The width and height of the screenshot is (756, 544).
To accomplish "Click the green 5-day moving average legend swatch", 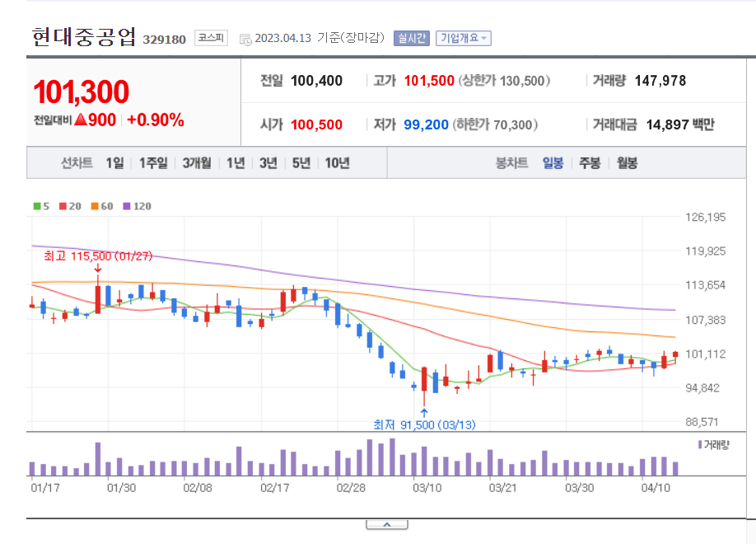I will coord(36,206).
